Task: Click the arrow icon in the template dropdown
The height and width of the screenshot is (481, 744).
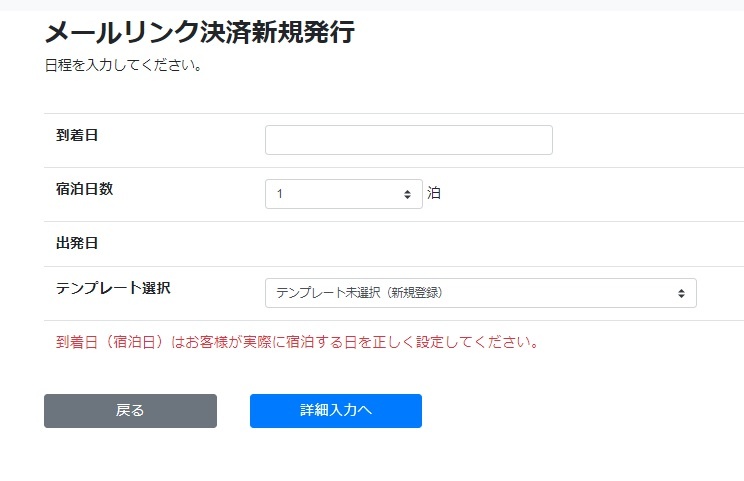Action: point(681,293)
